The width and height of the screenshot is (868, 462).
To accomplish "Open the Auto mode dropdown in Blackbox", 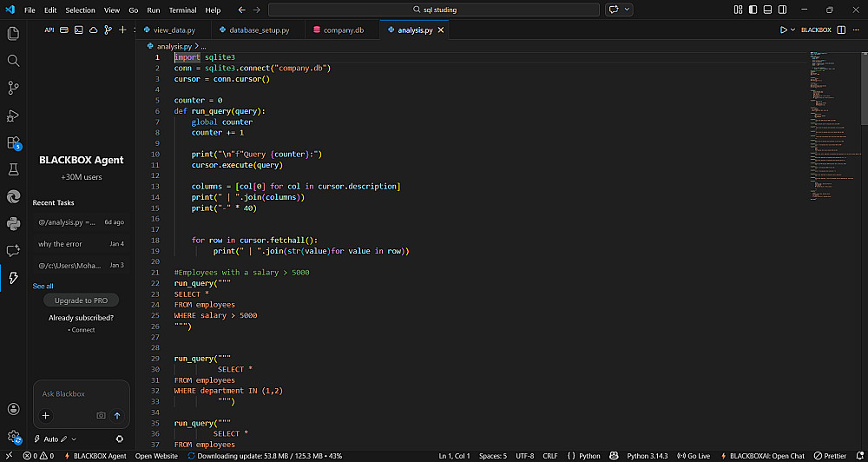I will point(57,439).
